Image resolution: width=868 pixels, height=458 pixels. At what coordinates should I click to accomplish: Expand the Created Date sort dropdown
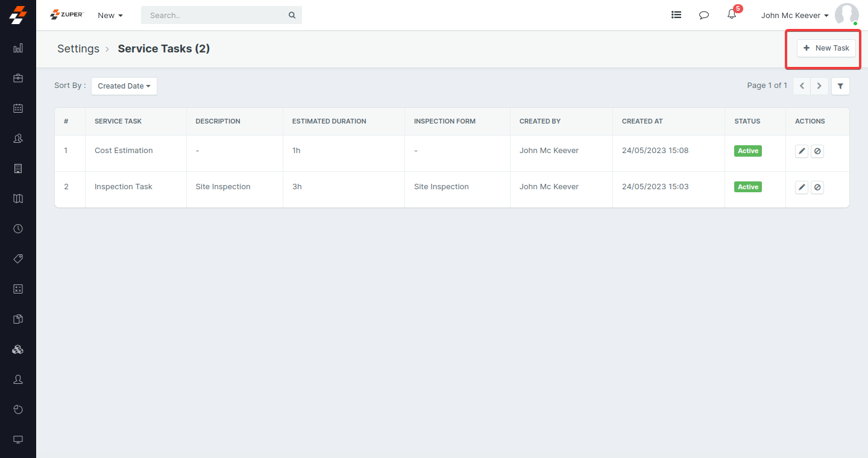pos(124,86)
